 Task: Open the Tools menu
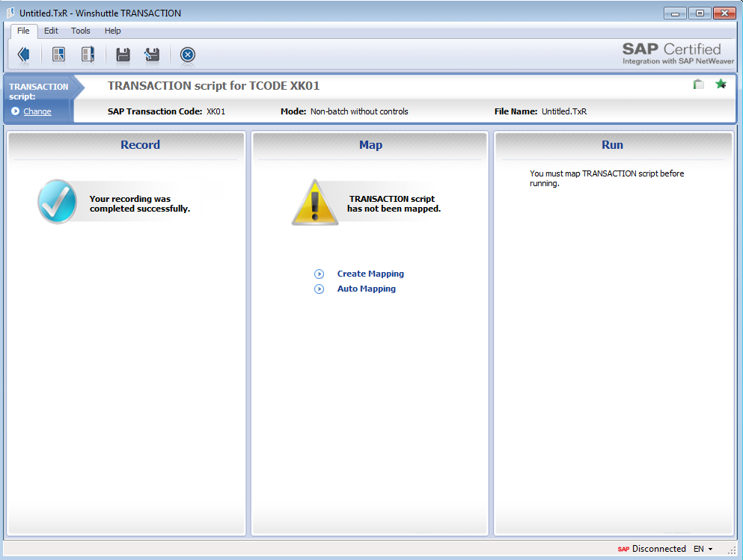(x=81, y=31)
